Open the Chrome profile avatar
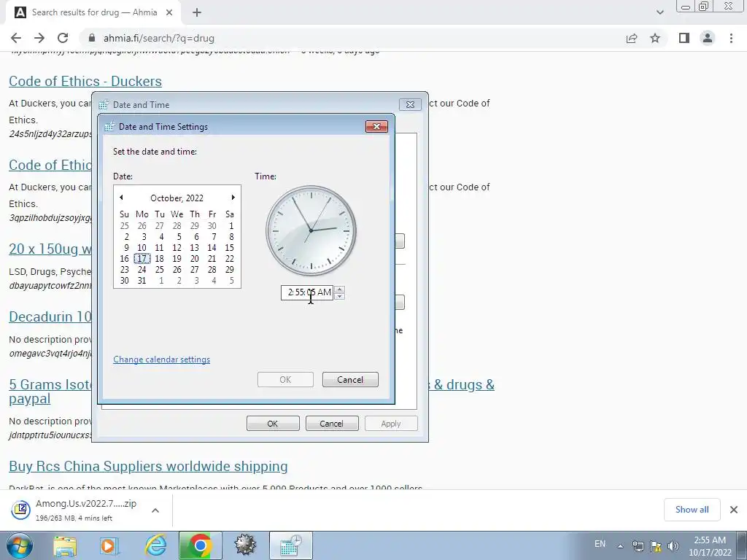 tap(708, 38)
